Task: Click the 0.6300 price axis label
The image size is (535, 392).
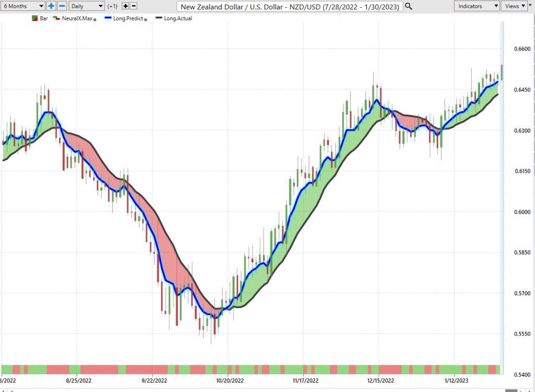Action: (x=522, y=131)
